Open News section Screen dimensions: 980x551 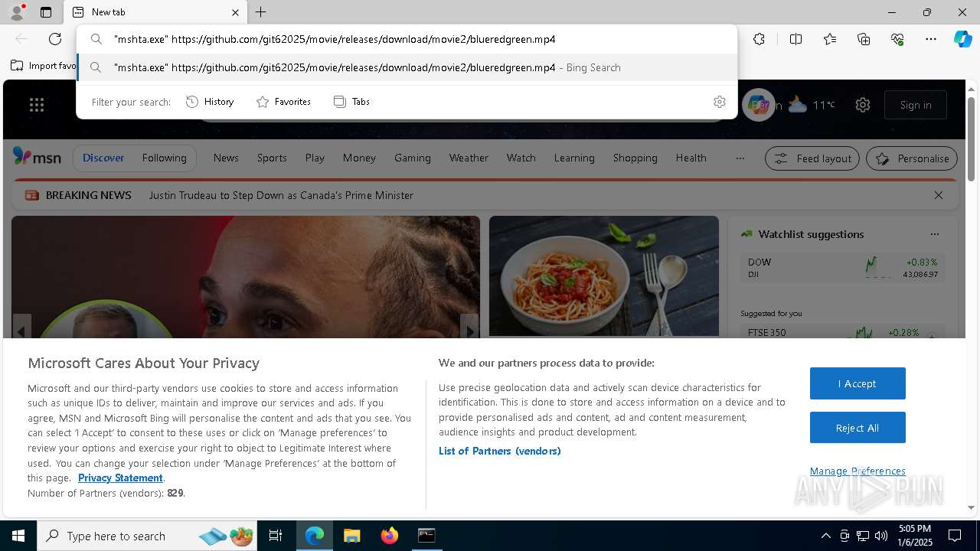coord(226,158)
